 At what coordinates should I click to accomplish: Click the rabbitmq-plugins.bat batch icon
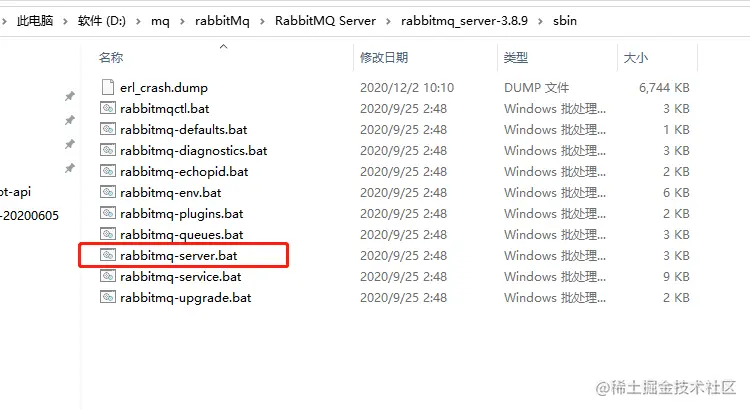108,213
